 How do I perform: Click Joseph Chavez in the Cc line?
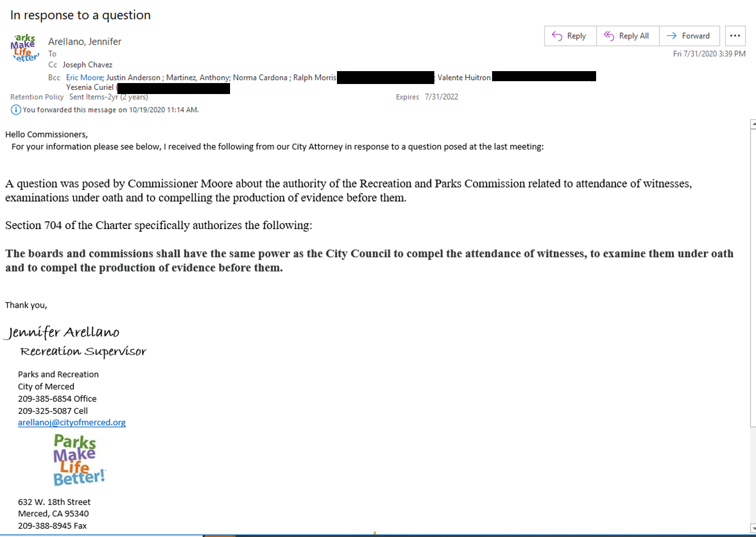(87, 65)
